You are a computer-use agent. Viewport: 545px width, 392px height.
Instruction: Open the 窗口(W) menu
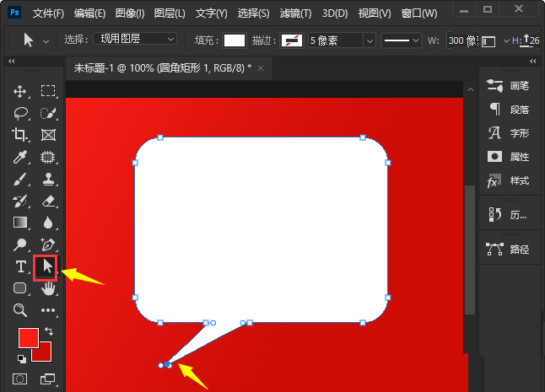(x=419, y=13)
